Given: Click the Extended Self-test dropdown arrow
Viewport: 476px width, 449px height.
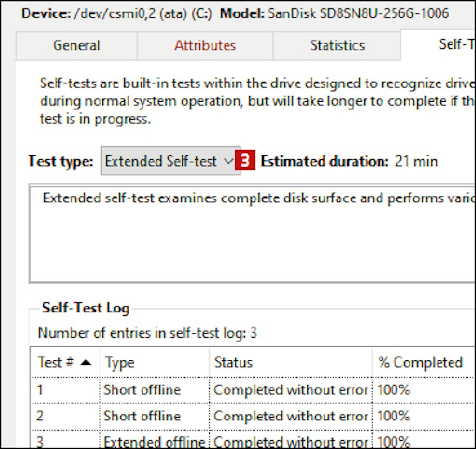Looking at the screenshot, I should click(x=229, y=161).
